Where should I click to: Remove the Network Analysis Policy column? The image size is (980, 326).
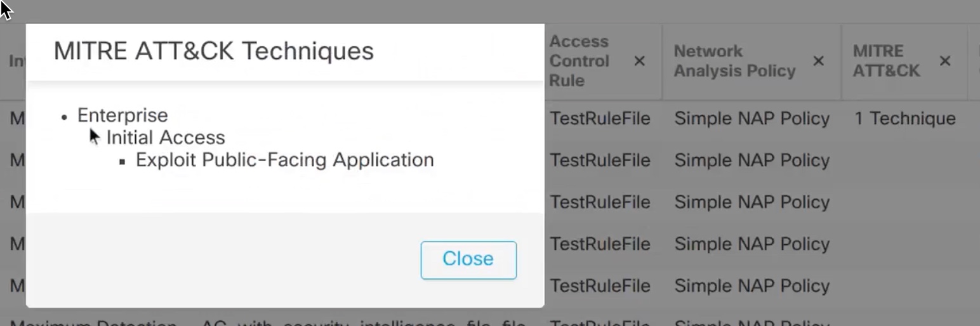(819, 61)
